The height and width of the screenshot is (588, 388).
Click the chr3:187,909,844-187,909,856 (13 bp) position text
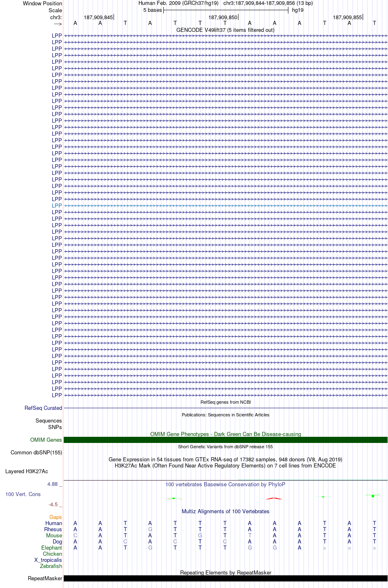(x=268, y=3)
